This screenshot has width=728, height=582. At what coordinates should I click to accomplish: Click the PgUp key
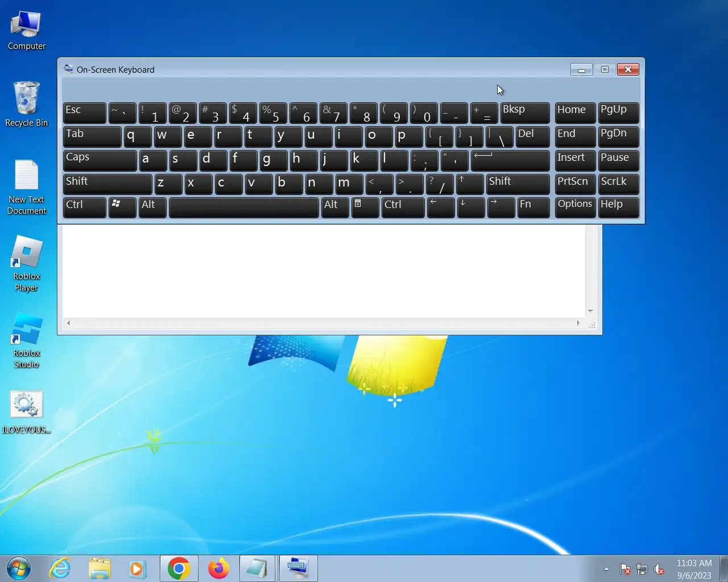point(619,113)
